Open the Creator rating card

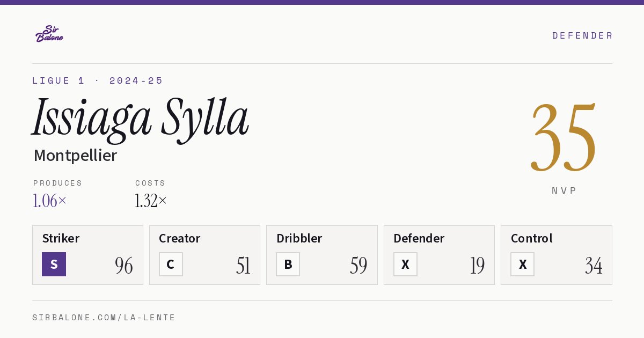[204, 255]
